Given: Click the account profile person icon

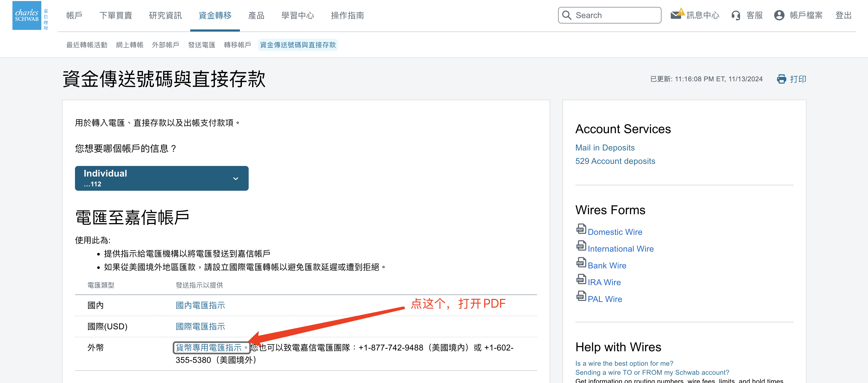Looking at the screenshot, I should (779, 15).
